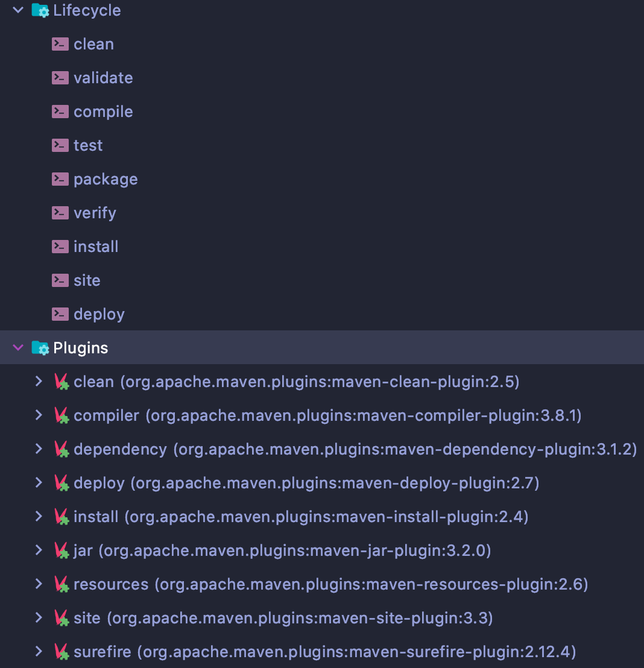Click the Maven plugin icon for compiler
Screen dimensions: 644x668
coord(61,415)
